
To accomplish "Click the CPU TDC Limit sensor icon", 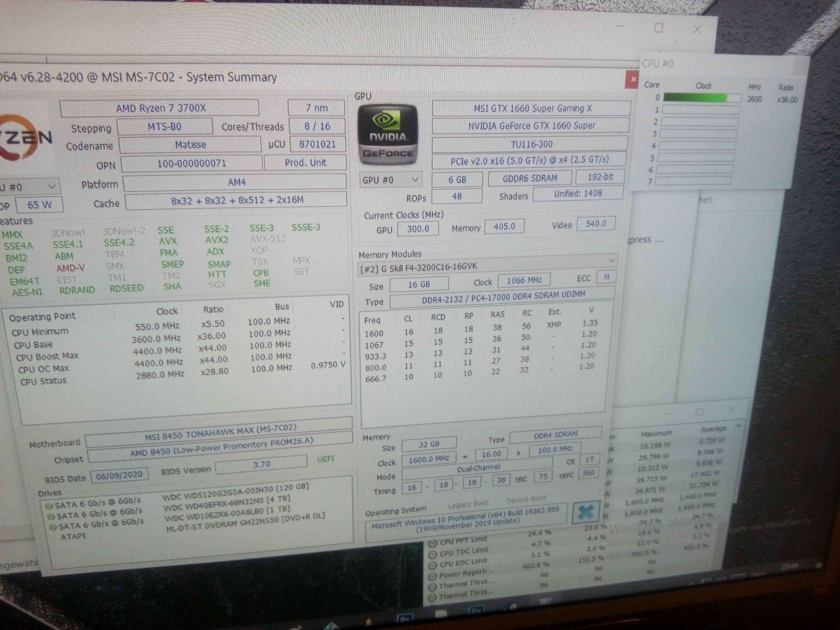I will [433, 554].
